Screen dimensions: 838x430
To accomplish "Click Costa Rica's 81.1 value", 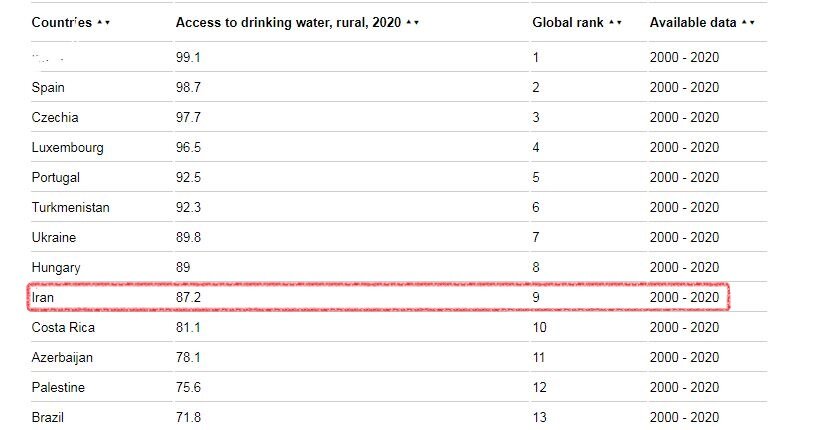I will click(189, 328).
